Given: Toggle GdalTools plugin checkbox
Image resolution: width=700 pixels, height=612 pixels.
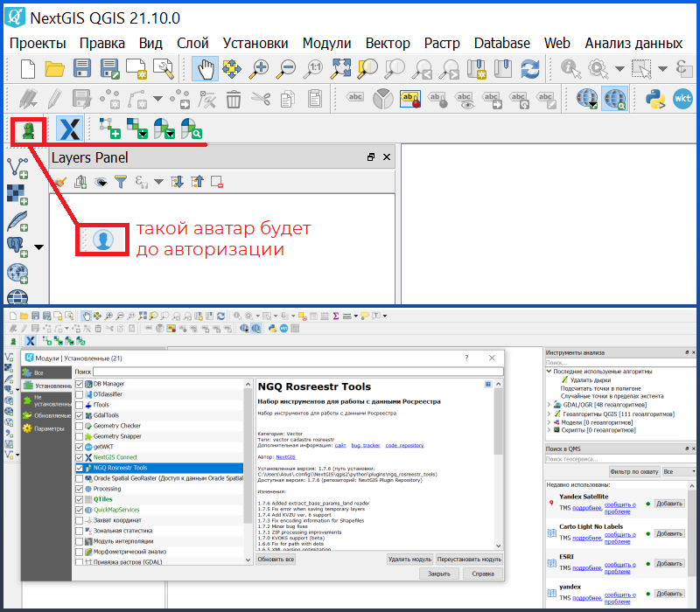Looking at the screenshot, I should tap(80, 415).
